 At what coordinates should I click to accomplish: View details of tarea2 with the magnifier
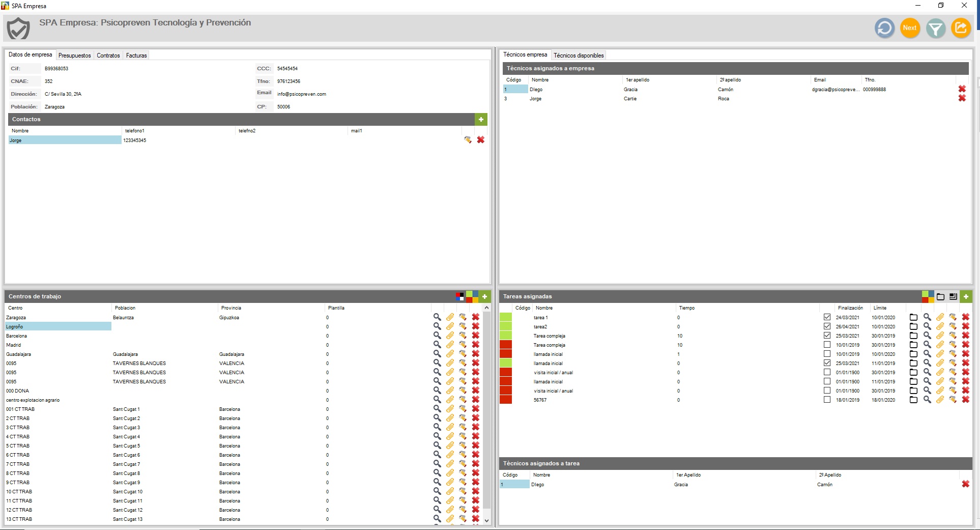[x=927, y=326]
